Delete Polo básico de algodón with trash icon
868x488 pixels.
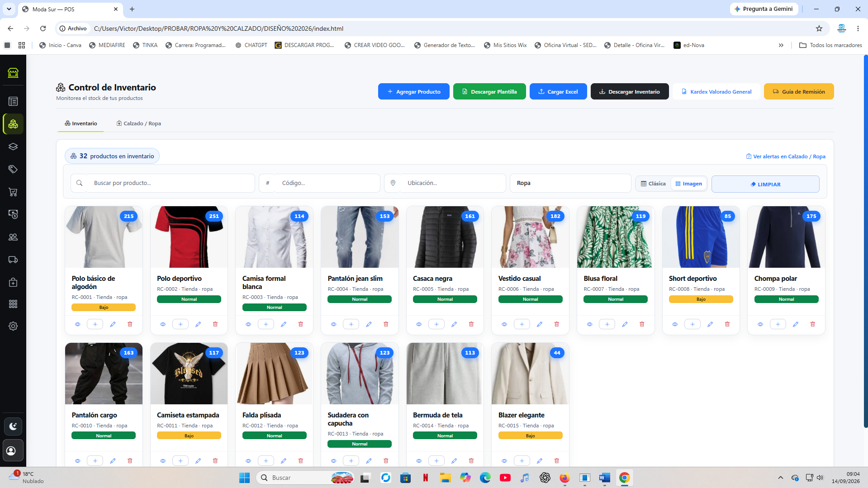(130, 324)
